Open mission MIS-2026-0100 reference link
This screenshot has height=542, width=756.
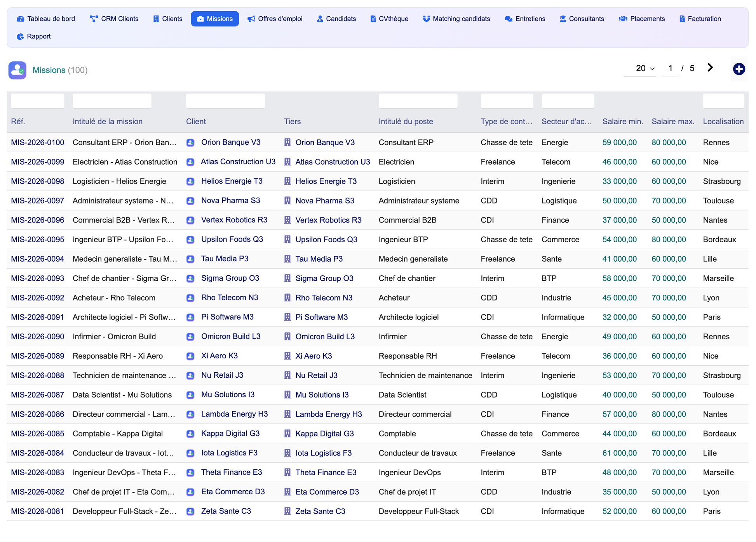pos(38,142)
